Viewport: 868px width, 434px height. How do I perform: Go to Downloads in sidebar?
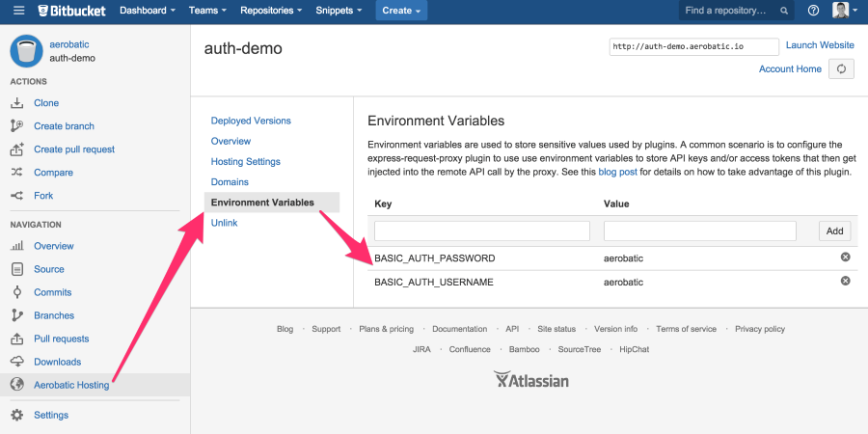58,362
